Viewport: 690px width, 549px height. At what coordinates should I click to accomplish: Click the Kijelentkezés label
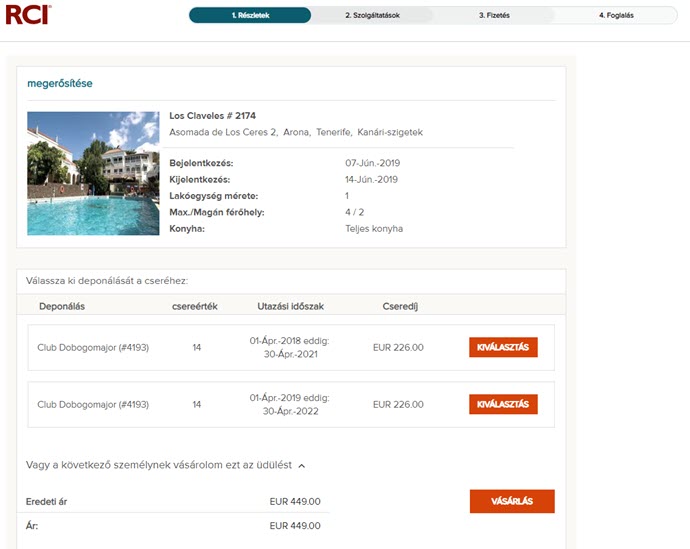click(x=199, y=179)
